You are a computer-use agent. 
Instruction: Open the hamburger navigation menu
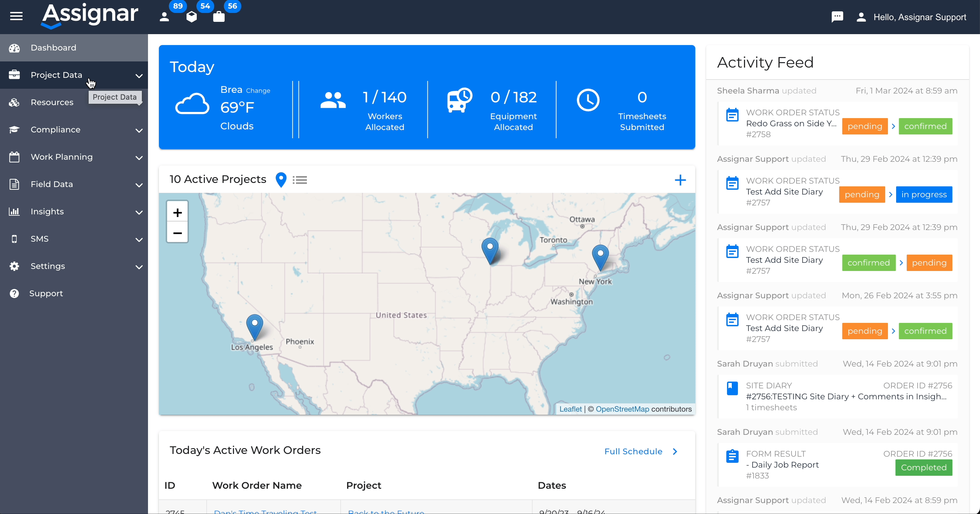(x=16, y=16)
